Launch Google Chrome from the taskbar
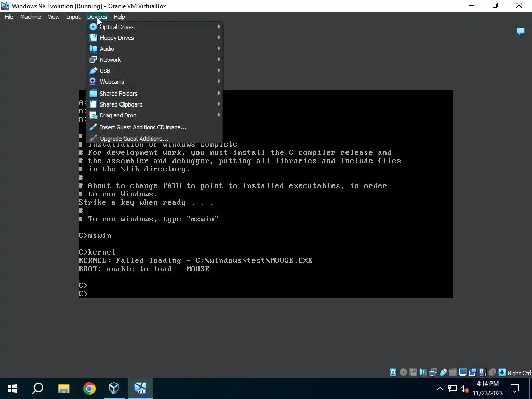The height and width of the screenshot is (399, 532). [x=89, y=389]
